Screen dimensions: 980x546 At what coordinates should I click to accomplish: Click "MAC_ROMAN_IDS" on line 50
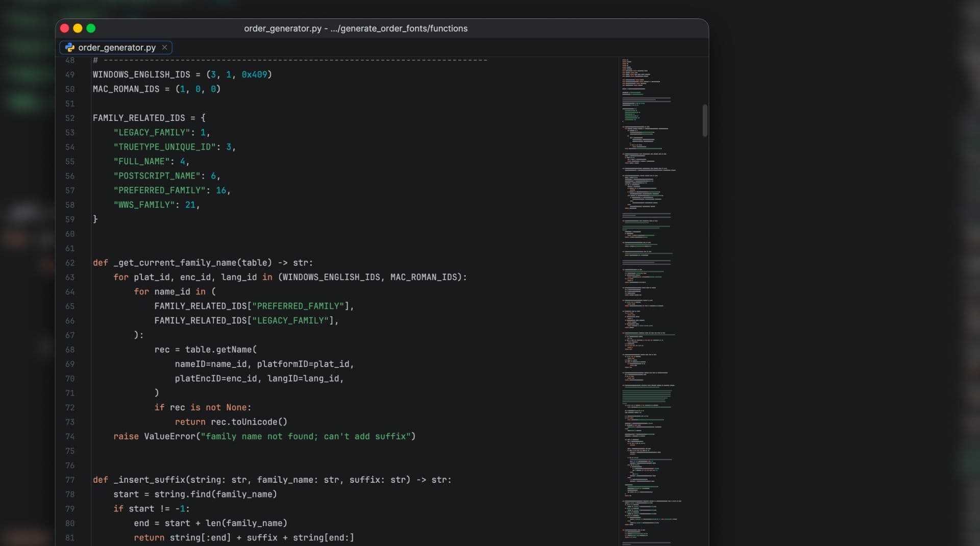pos(126,89)
